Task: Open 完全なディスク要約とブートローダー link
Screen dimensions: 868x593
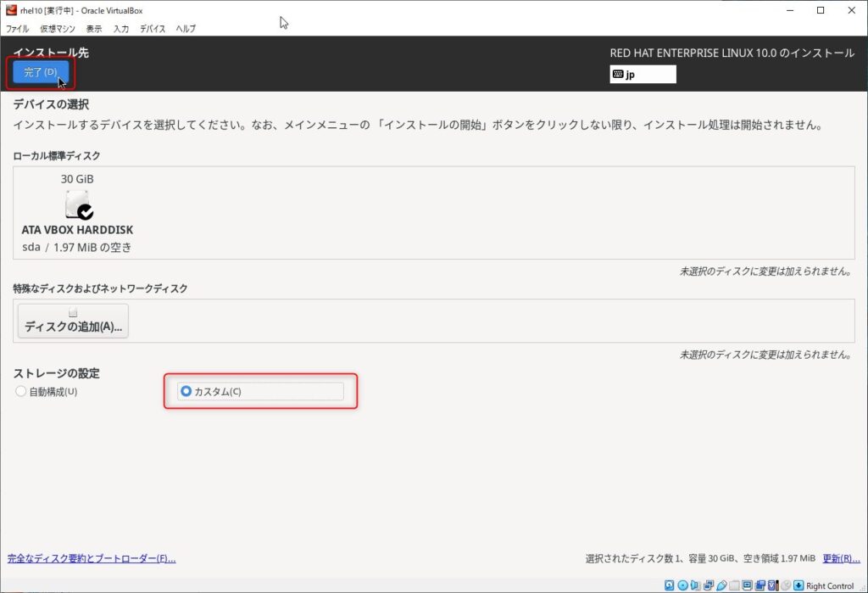Action: point(92,558)
